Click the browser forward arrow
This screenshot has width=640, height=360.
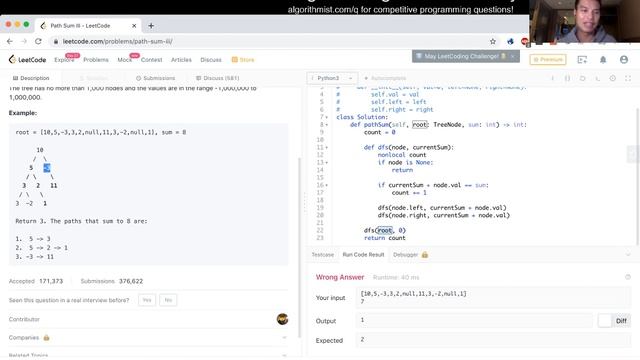24,41
